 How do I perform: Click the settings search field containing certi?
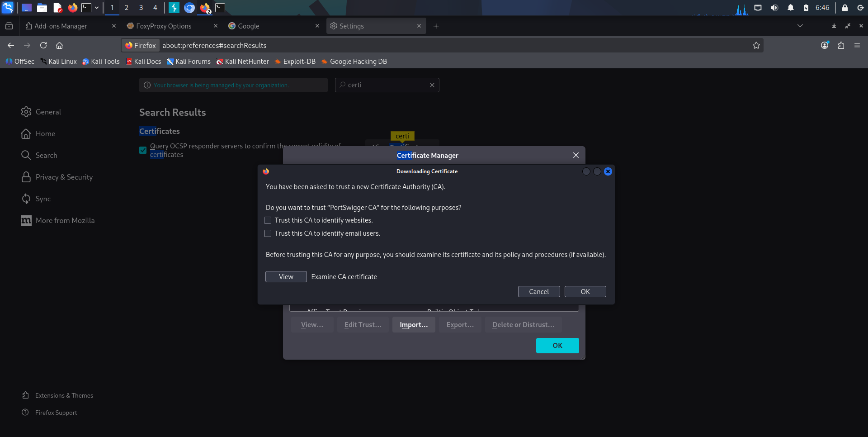click(387, 85)
